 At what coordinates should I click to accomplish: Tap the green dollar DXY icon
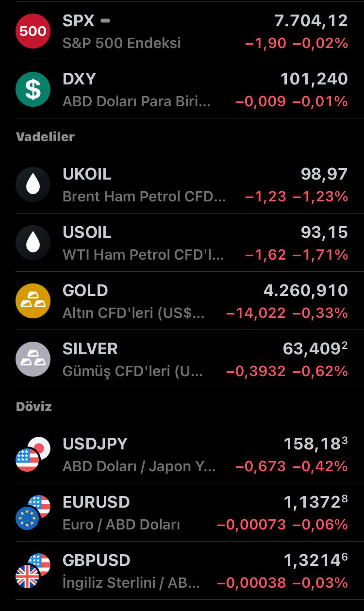pyautogui.click(x=33, y=89)
